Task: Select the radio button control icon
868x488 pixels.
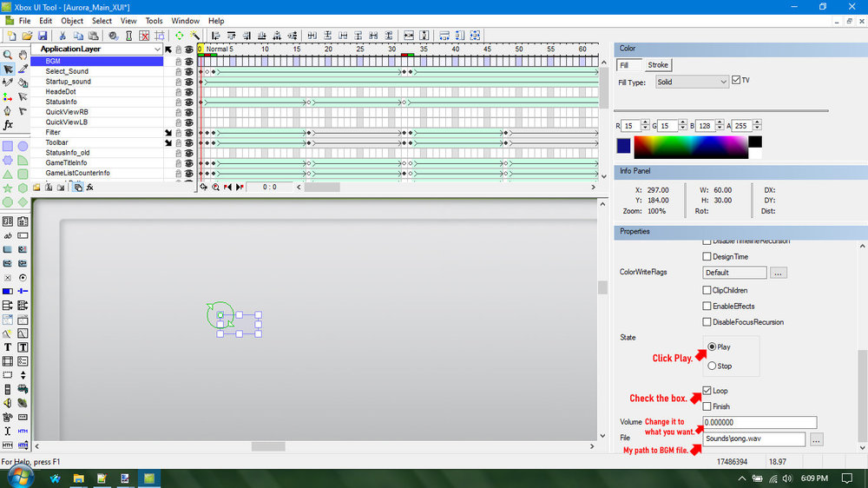Action: [23, 278]
